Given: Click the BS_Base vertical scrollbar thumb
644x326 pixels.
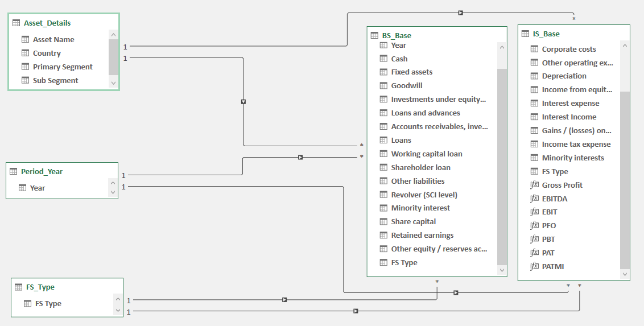Looking at the screenshot, I should [502, 167].
